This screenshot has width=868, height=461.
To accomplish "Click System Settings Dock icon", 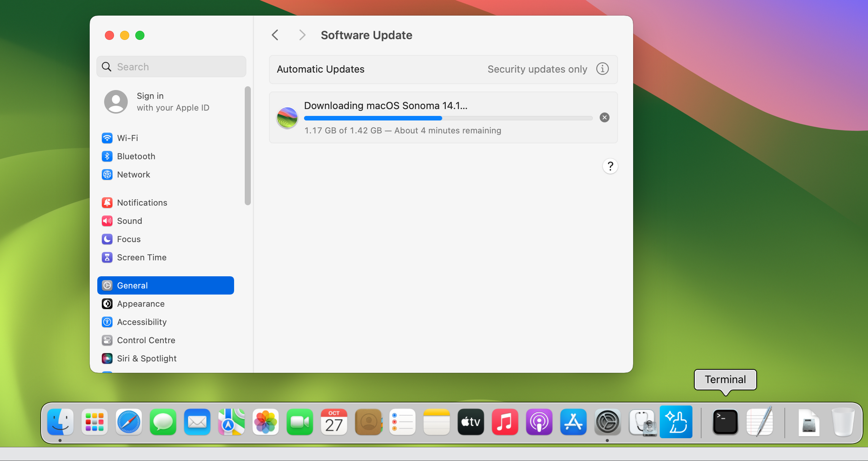I will coord(608,422).
